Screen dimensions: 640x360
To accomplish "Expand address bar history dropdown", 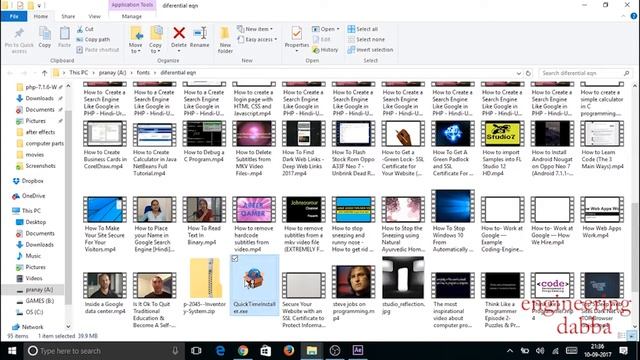I will point(519,73).
